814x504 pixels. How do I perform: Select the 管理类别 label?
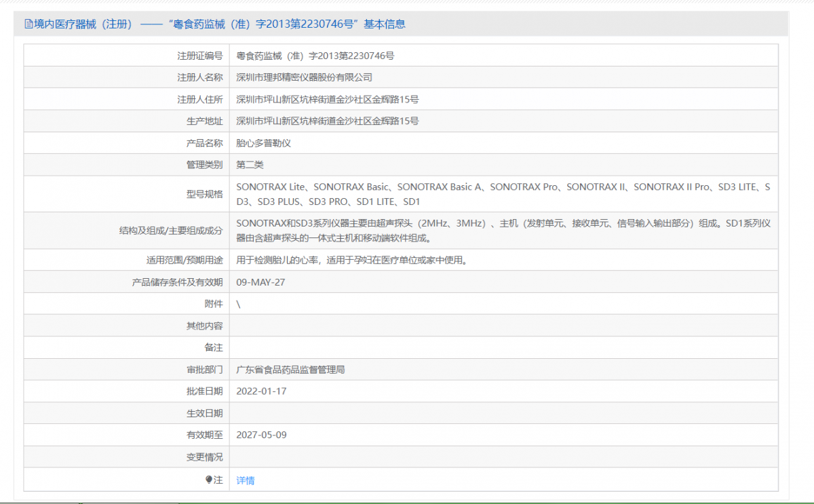tap(205, 165)
